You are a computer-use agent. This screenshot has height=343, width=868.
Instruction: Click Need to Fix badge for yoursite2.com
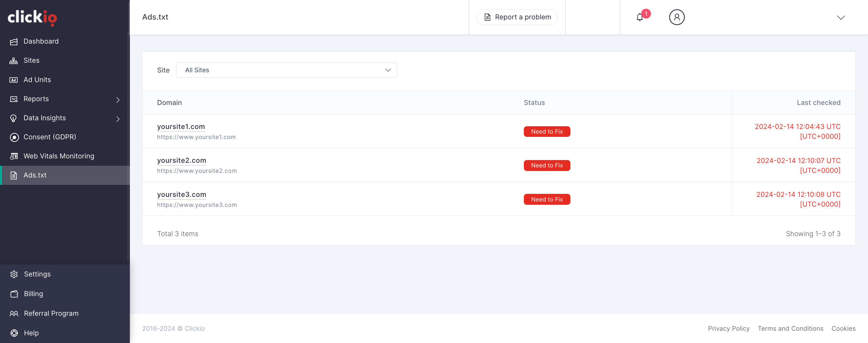point(547,165)
